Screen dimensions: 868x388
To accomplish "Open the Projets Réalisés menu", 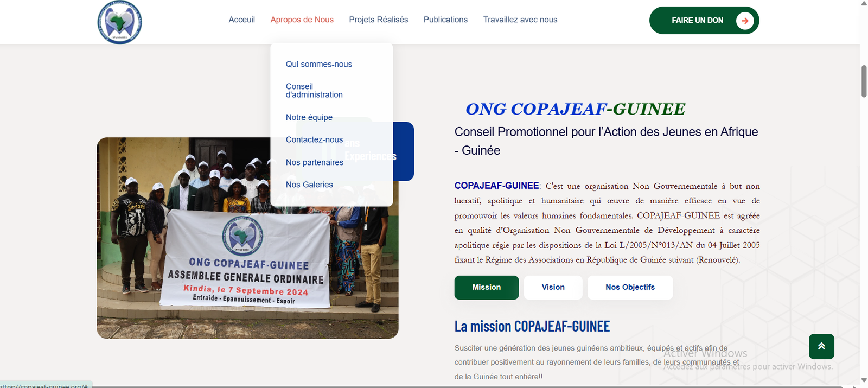I will [378, 20].
